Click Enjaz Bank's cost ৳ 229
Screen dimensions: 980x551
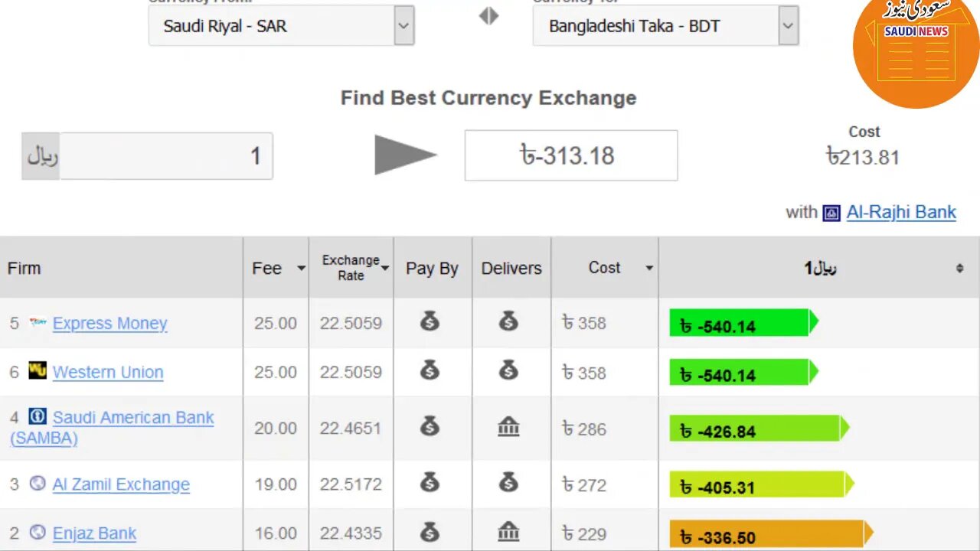click(584, 533)
